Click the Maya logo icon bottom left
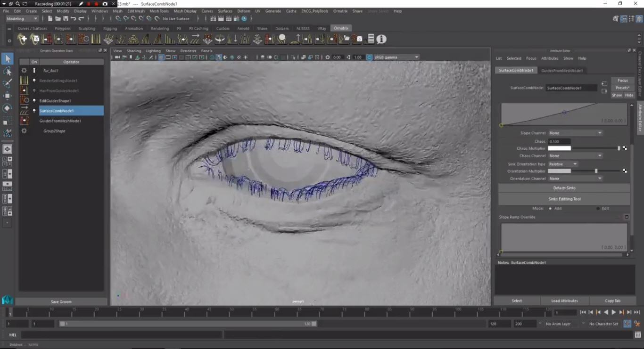This screenshot has width=644, height=349. (x=7, y=300)
